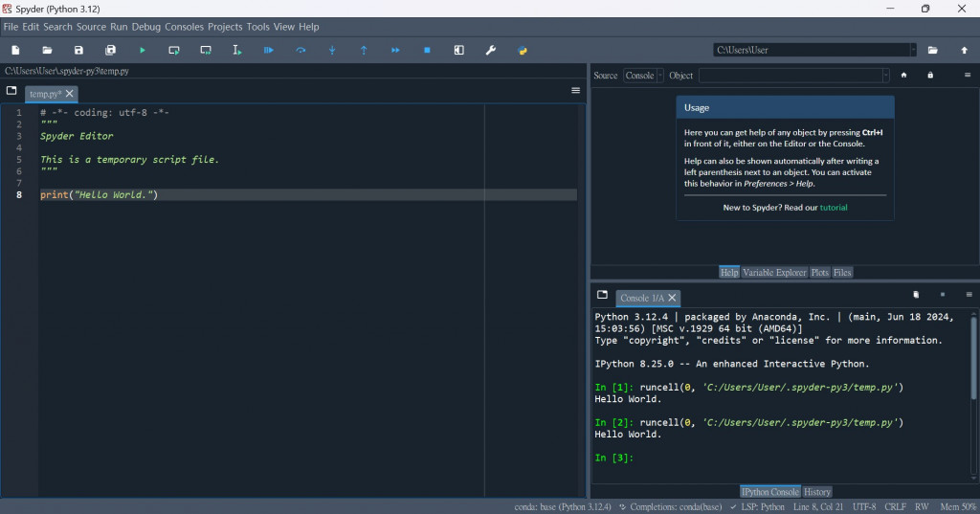Click the Run current cell icon
The width and height of the screenshot is (980, 514).
coord(174,50)
